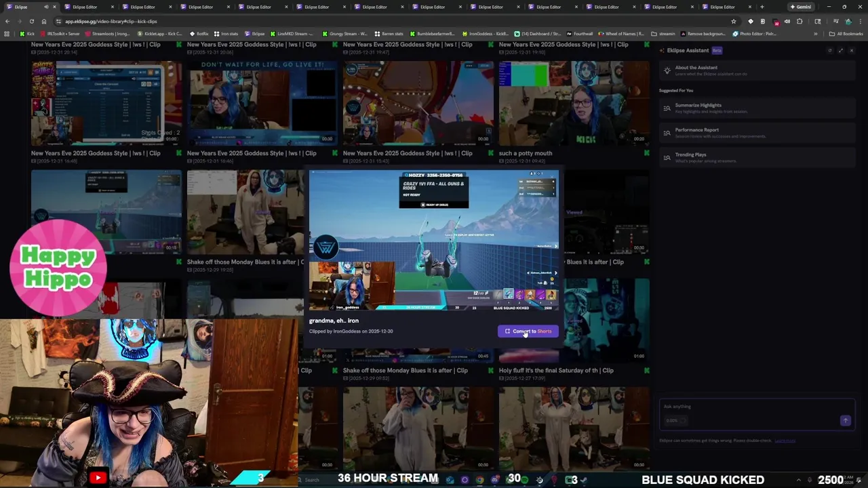Open the Learn more link
The image size is (868, 488).
click(785, 441)
